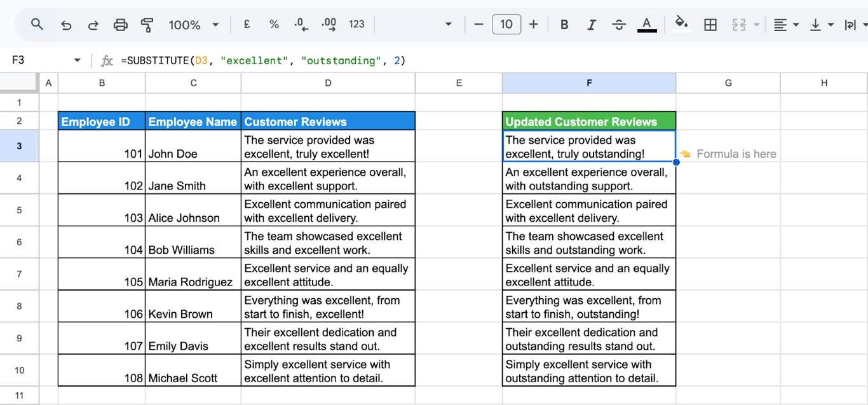Click the Employee Name header cell
The width and height of the screenshot is (868, 405).
pyautogui.click(x=193, y=121)
